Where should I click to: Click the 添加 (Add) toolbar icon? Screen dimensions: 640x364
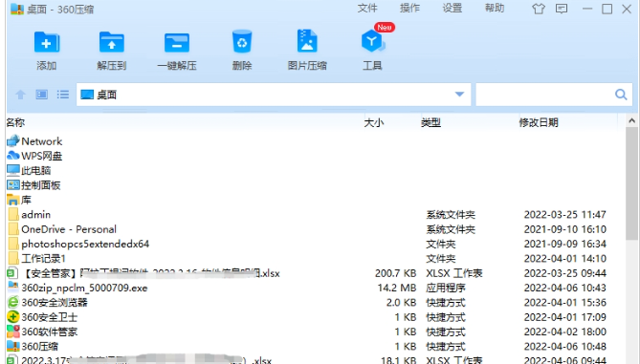point(47,42)
